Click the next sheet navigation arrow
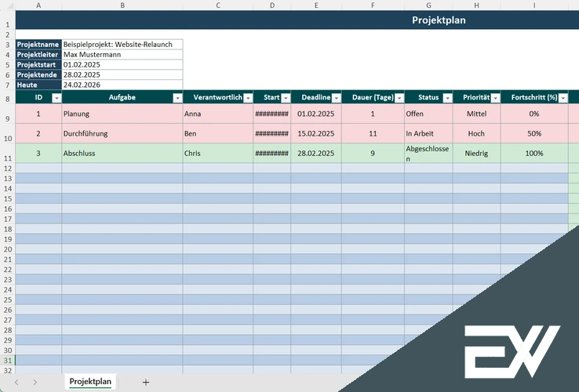Image resolution: width=579 pixels, height=392 pixels. click(35, 383)
